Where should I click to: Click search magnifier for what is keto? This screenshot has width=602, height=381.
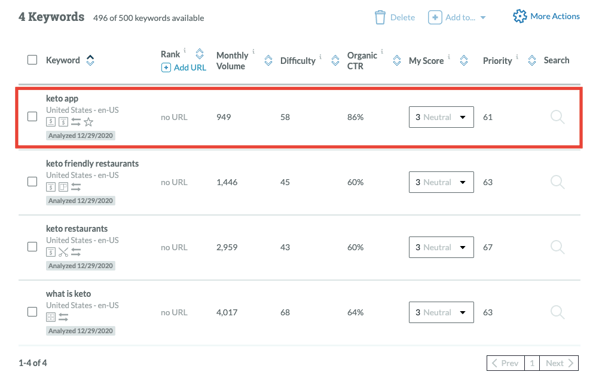coord(557,312)
